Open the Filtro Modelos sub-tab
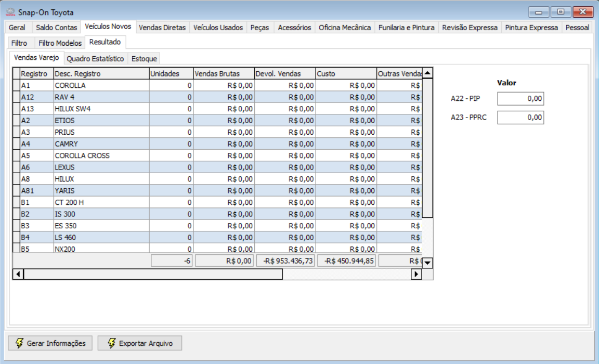Viewport: 599px width, 364px height. 60,43
